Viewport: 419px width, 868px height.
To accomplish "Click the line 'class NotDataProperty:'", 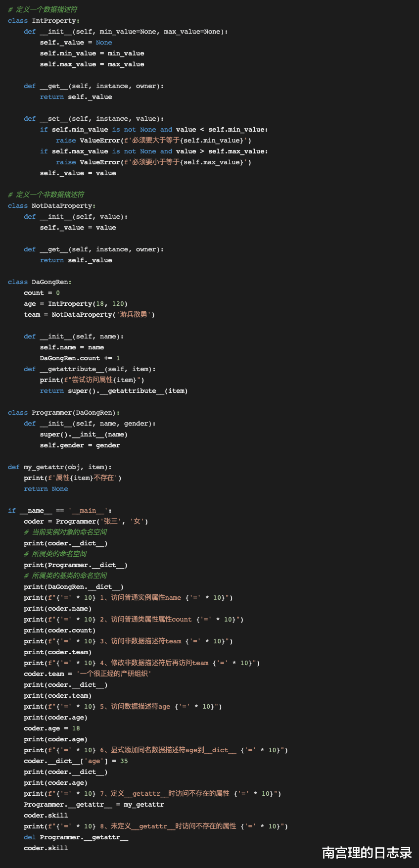I will (x=52, y=206).
